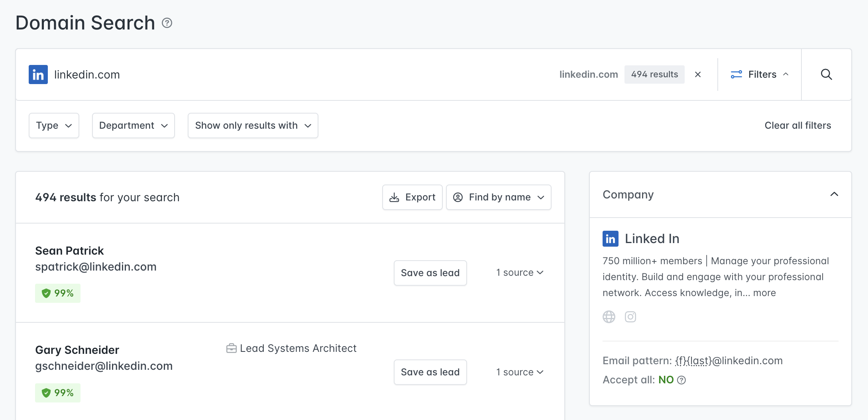
Task: Click the help icon next to Domain Search
Action: pos(167,23)
